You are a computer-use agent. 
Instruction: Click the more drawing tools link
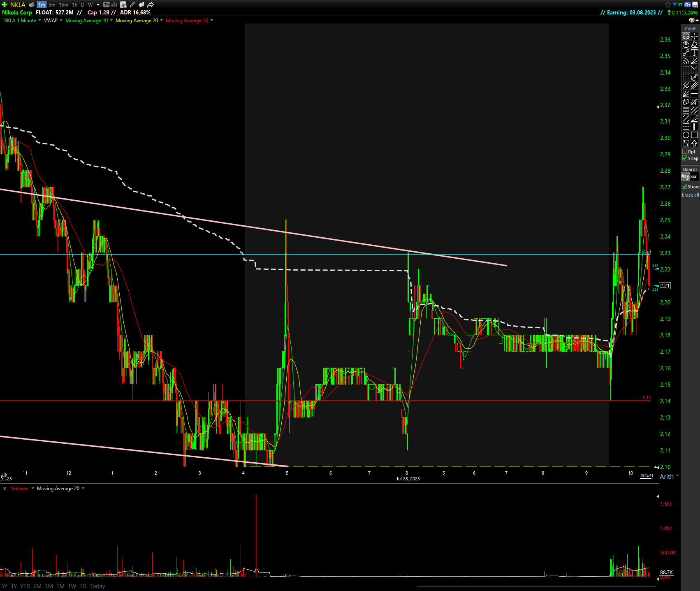690,28
